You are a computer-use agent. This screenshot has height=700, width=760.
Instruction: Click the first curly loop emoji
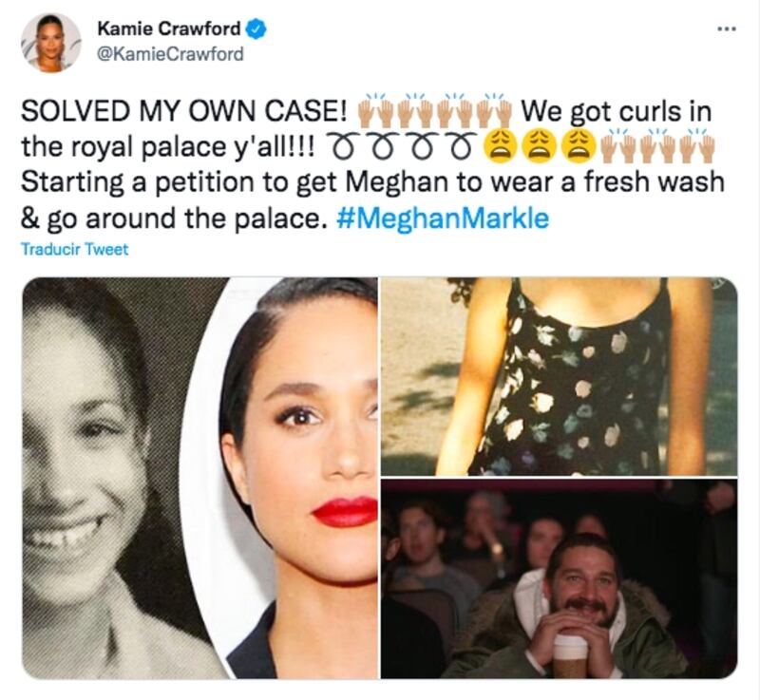pyautogui.click(x=344, y=145)
